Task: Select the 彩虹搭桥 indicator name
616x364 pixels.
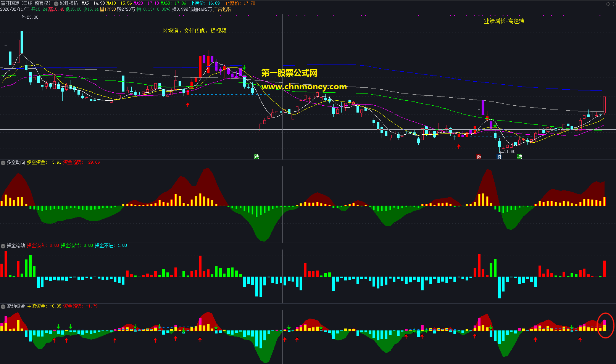Action: [69, 3]
